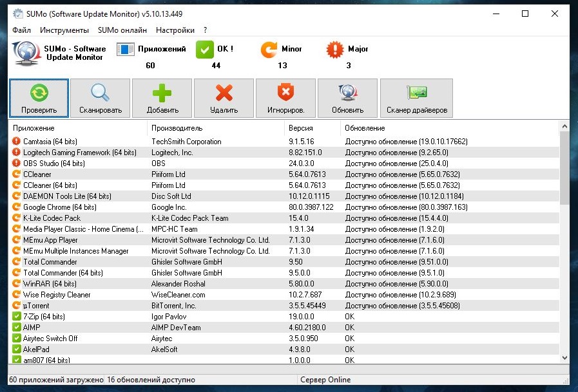
Task: Open the Настройки menu
Action: [x=175, y=30]
